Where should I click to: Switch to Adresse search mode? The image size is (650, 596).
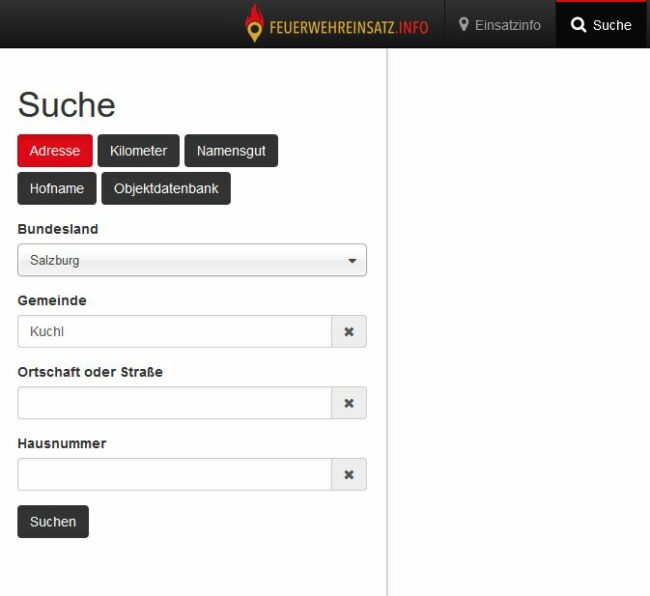pyautogui.click(x=55, y=151)
